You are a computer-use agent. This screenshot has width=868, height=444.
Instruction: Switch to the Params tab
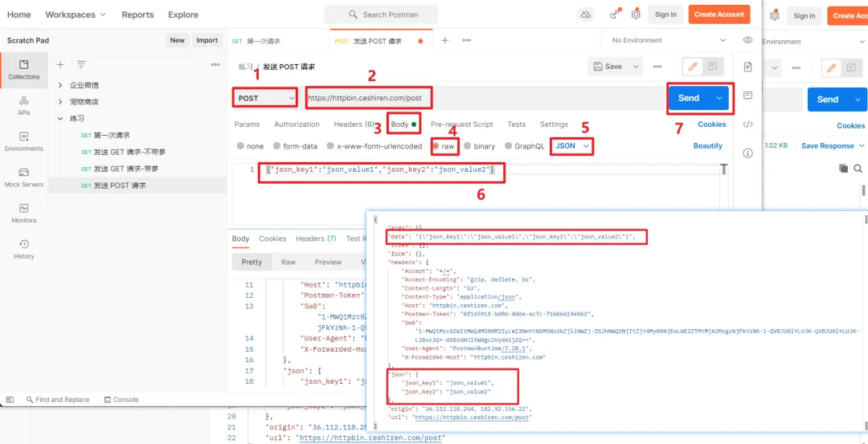(x=247, y=124)
